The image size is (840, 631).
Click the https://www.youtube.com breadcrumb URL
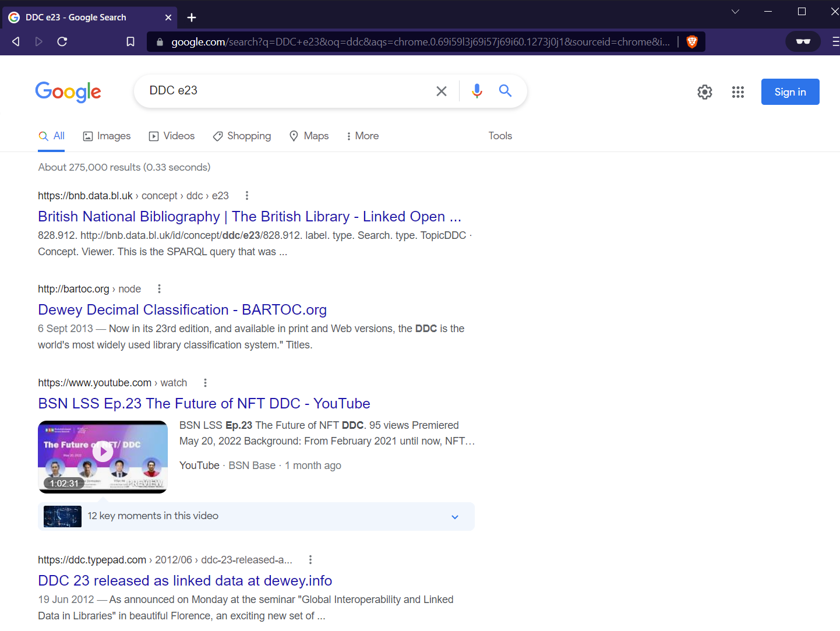(94, 383)
